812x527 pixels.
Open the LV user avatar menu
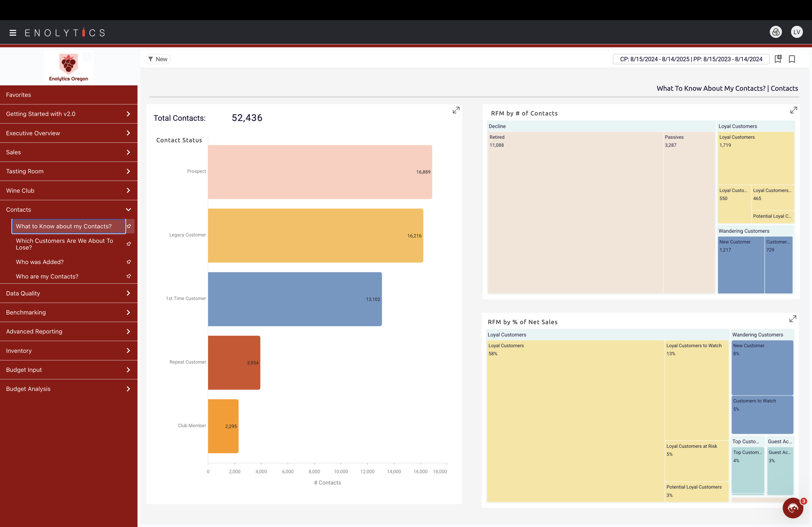797,32
